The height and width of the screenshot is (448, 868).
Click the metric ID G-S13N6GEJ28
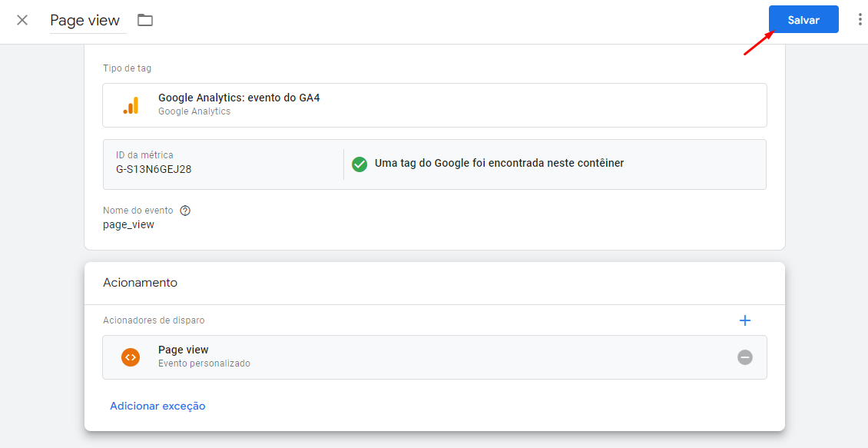click(154, 170)
